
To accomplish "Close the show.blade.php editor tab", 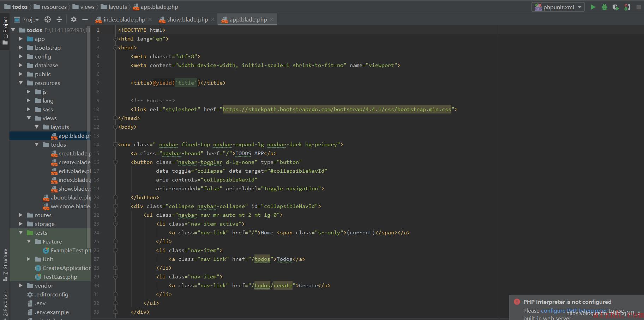I will pyautogui.click(x=213, y=19).
